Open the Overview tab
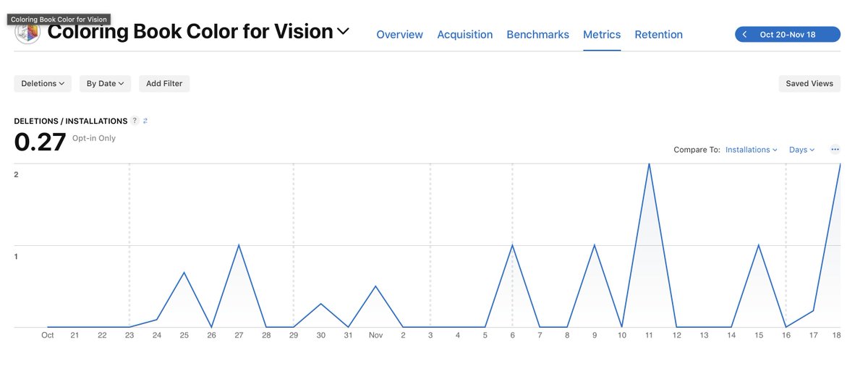 tap(399, 34)
